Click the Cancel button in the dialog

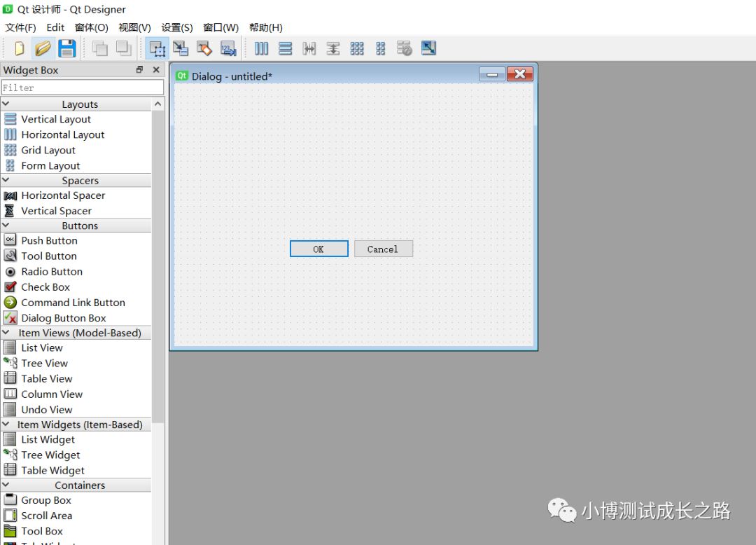[384, 248]
